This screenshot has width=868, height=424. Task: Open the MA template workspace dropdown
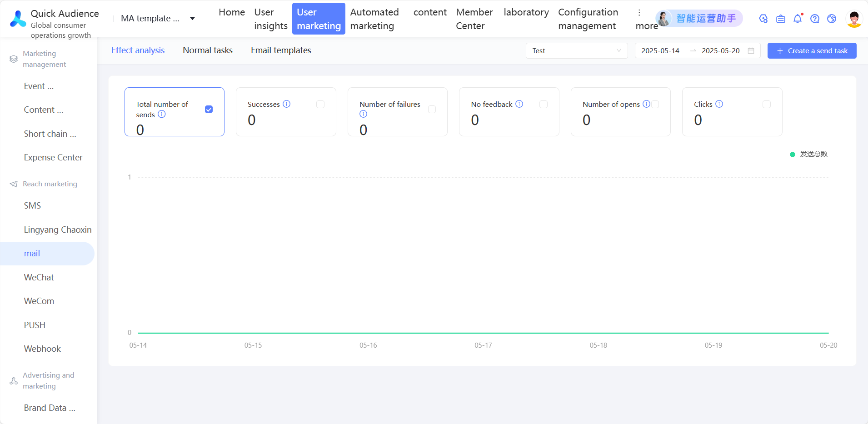pyautogui.click(x=158, y=18)
